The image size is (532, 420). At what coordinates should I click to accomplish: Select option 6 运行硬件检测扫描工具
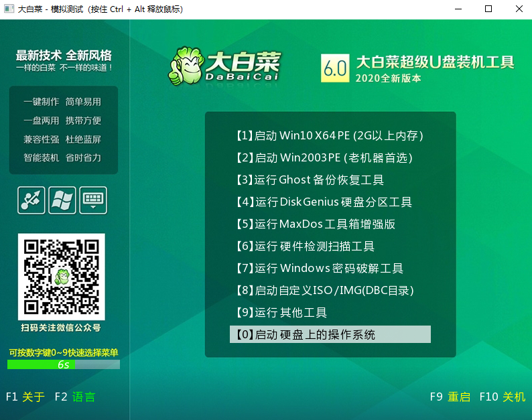pos(306,246)
